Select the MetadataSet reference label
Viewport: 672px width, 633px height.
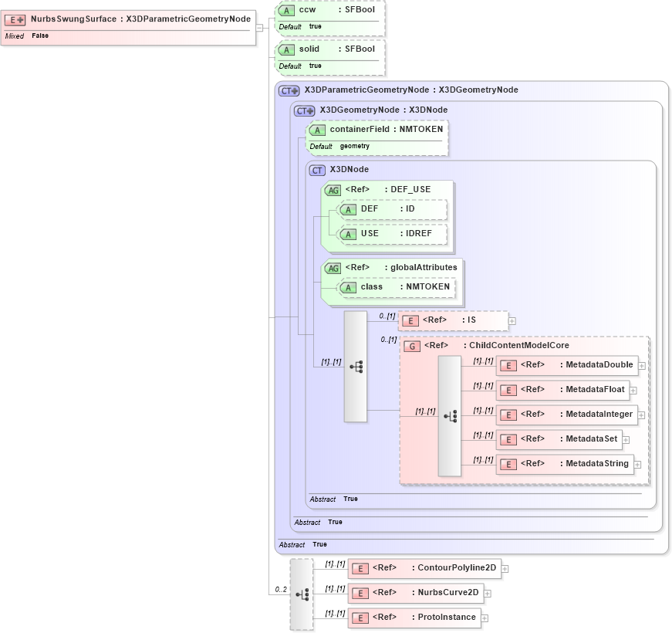coord(569,438)
